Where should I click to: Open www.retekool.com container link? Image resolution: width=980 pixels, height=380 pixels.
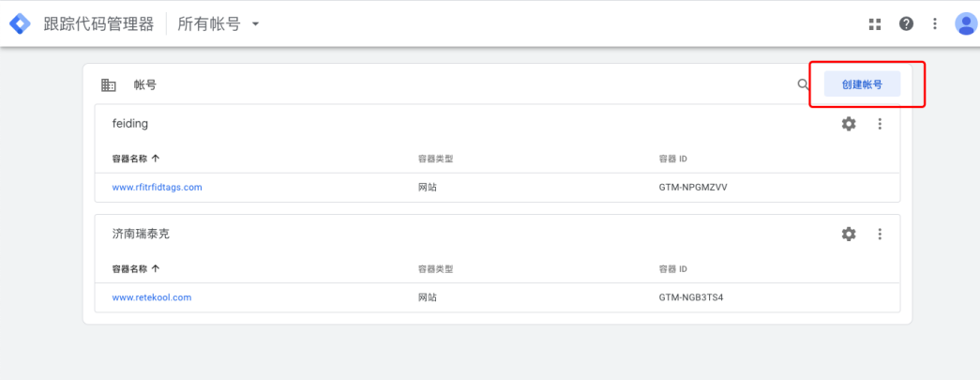pyautogui.click(x=151, y=297)
